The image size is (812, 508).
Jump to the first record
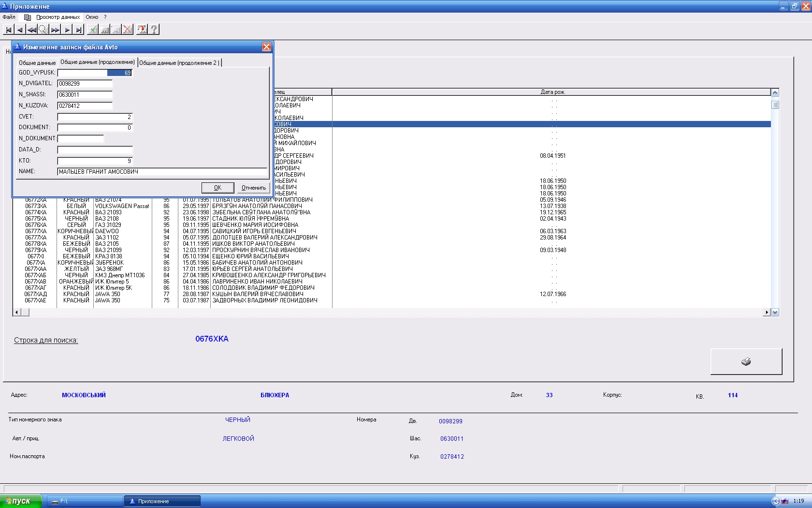[8, 30]
